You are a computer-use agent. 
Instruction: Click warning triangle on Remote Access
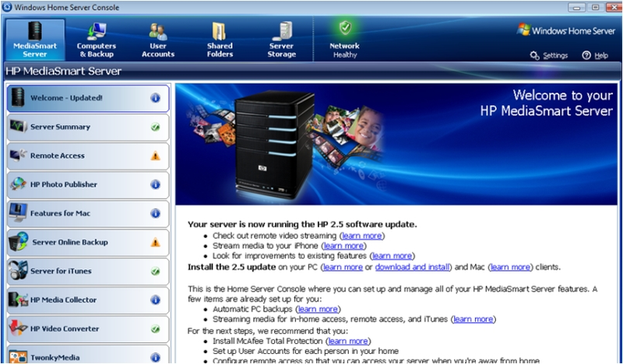click(155, 156)
